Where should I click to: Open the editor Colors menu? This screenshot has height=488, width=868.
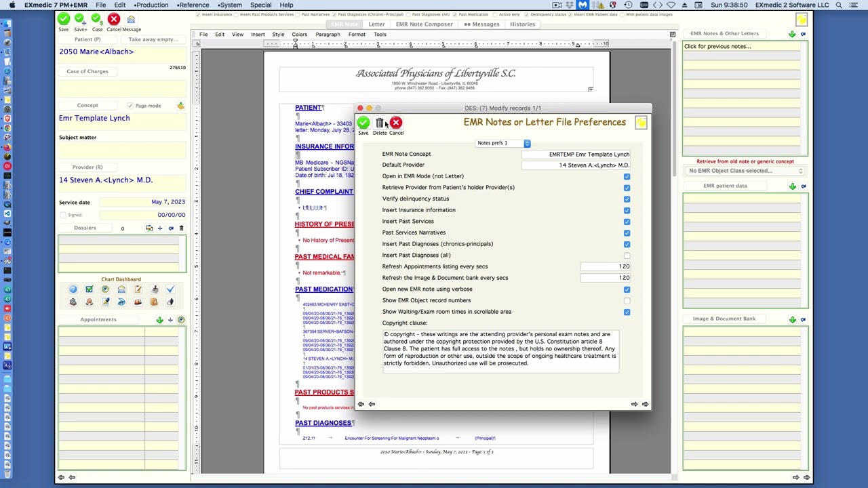click(x=299, y=35)
